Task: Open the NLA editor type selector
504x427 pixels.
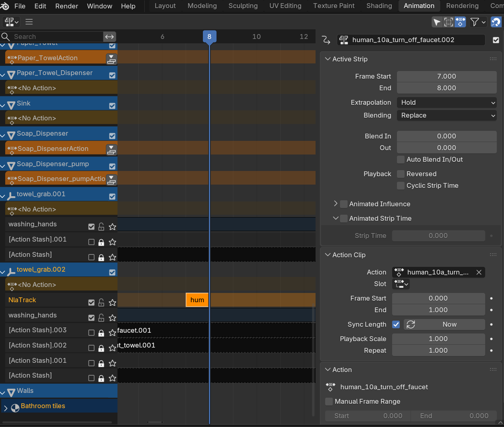Action: point(11,22)
